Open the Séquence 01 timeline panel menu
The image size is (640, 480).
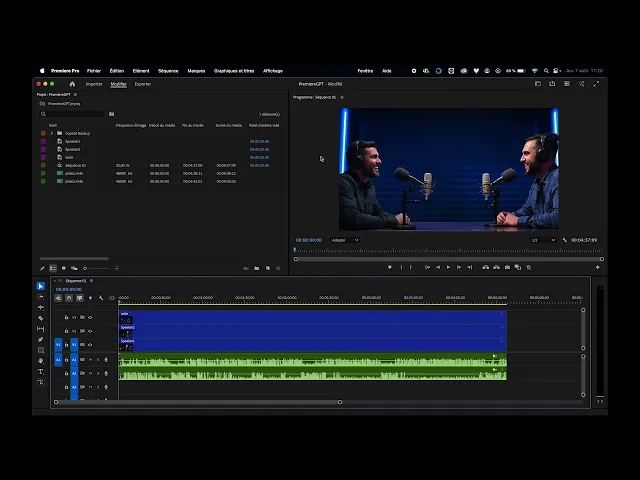91,281
